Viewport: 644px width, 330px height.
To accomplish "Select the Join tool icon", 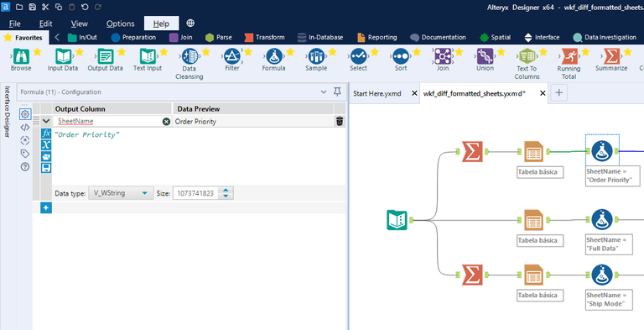I will [443, 56].
